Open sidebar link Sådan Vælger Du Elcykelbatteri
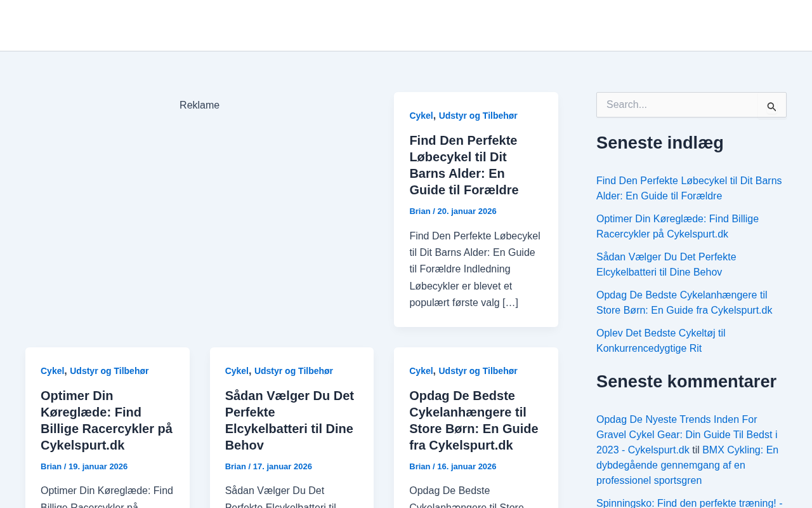The width and height of the screenshot is (812, 508). (x=666, y=265)
